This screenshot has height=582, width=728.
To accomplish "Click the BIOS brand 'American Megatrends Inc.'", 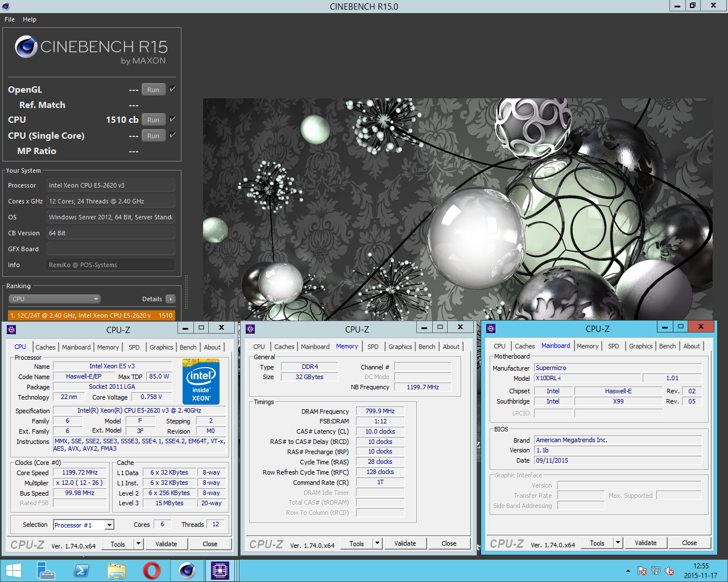I will click(618, 440).
